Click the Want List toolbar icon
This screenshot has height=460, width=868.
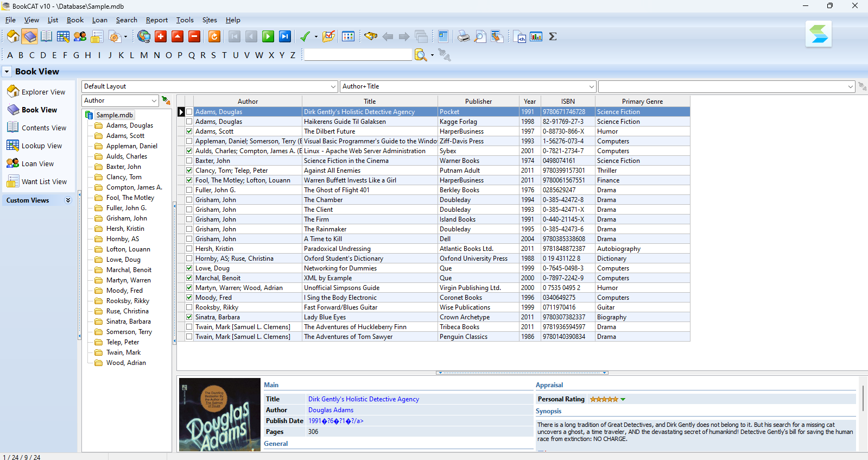click(97, 36)
